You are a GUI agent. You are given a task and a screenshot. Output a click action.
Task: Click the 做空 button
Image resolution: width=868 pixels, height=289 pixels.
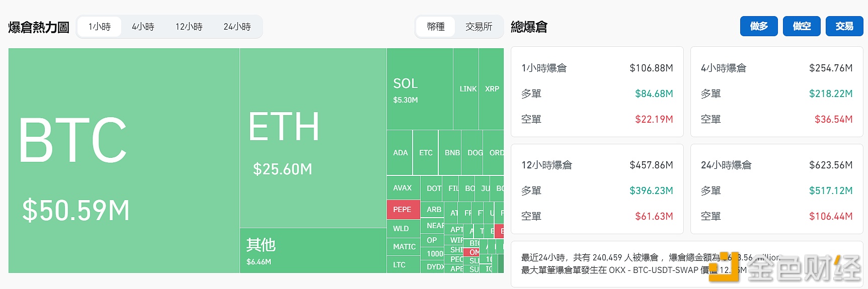[802, 26]
